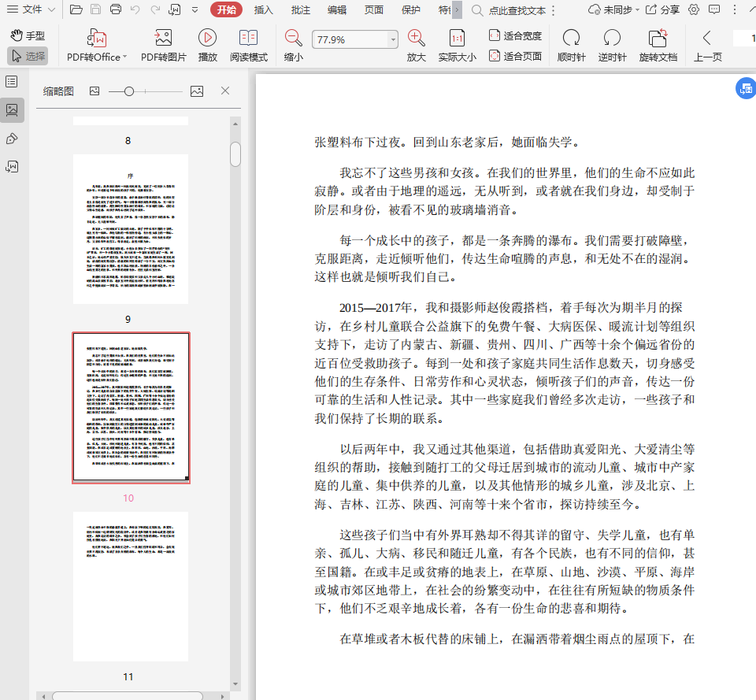756x700 pixels.
Task: Undo the last action
Action: 135,9
